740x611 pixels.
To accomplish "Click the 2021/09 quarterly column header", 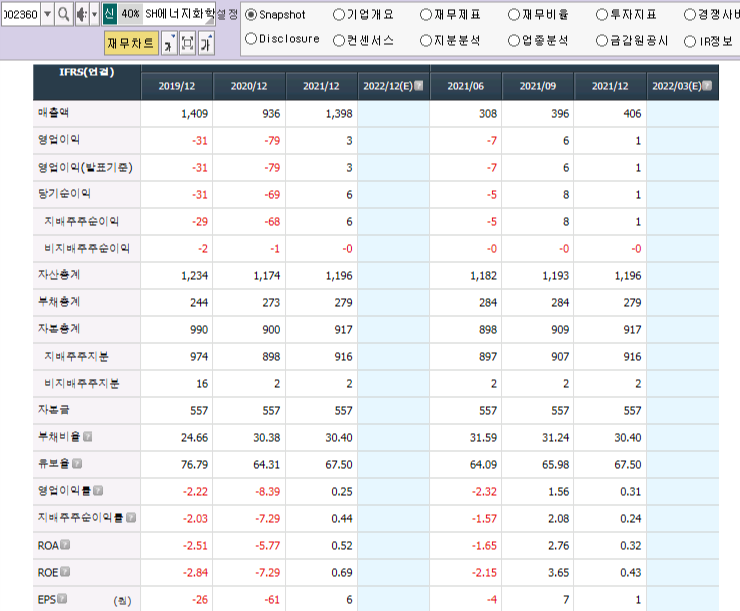I will (x=538, y=86).
